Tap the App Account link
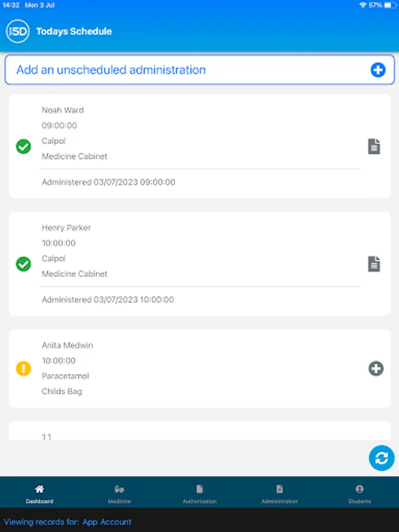Image resolution: width=399 pixels, height=532 pixels. point(107,522)
